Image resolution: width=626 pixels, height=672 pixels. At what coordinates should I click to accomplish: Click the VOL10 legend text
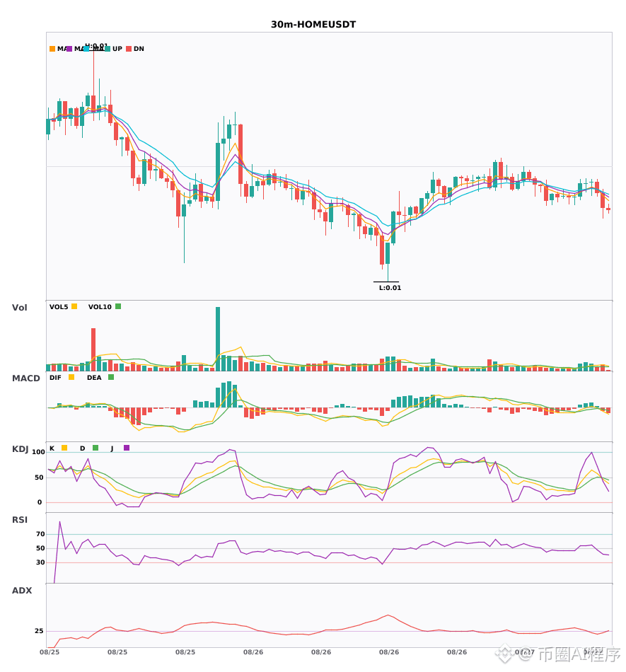[x=100, y=307]
